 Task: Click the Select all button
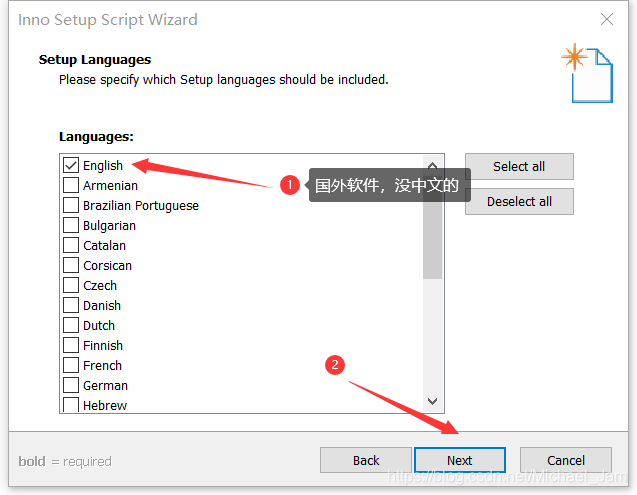coord(519,167)
